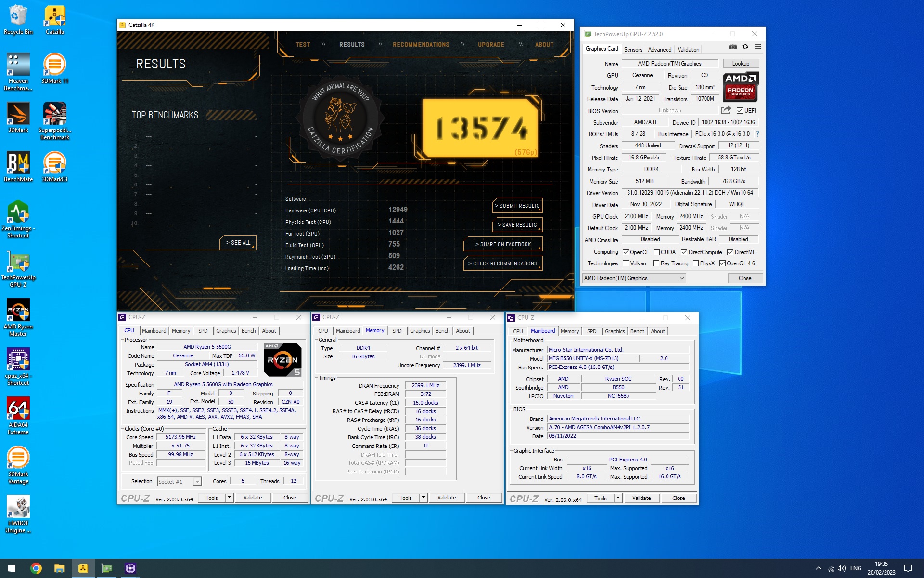Expand Tools dropdown arrow in CPU-Z Memory window
Screen dimensions: 924x578
(x=423, y=498)
